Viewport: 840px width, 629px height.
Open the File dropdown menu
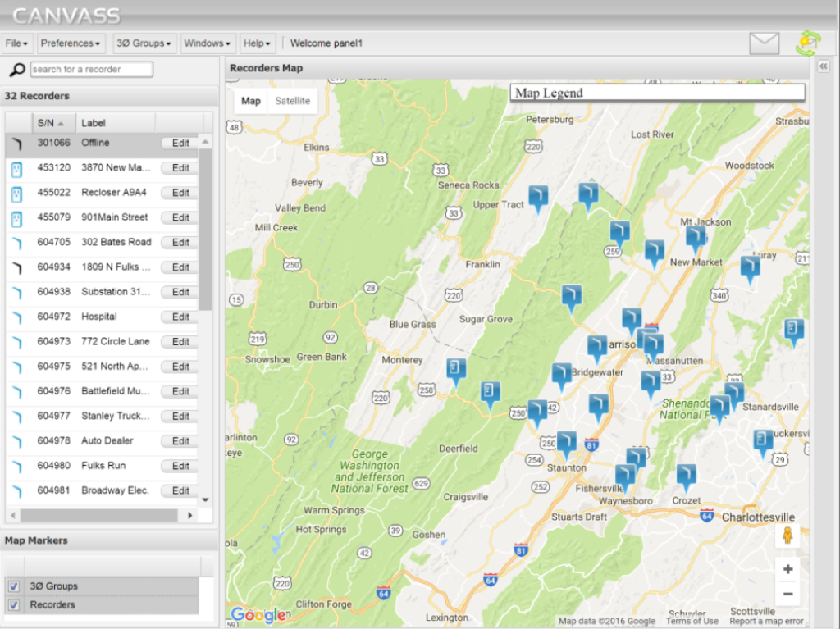coord(15,43)
